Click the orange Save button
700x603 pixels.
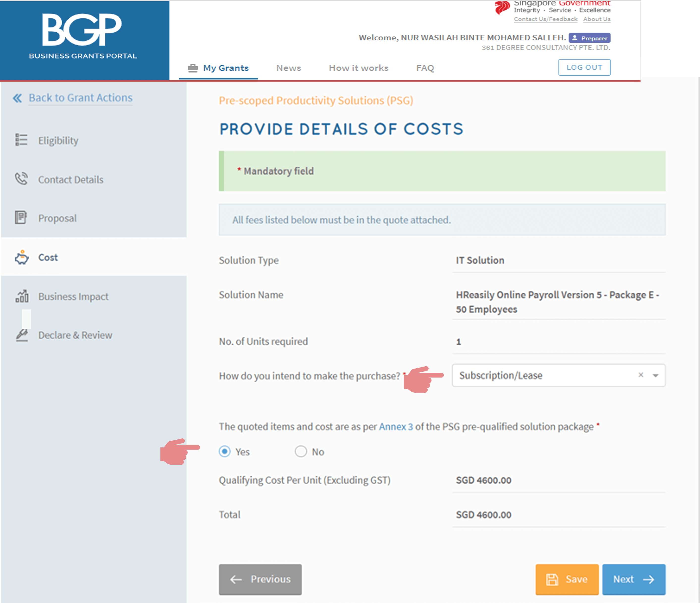tap(567, 579)
